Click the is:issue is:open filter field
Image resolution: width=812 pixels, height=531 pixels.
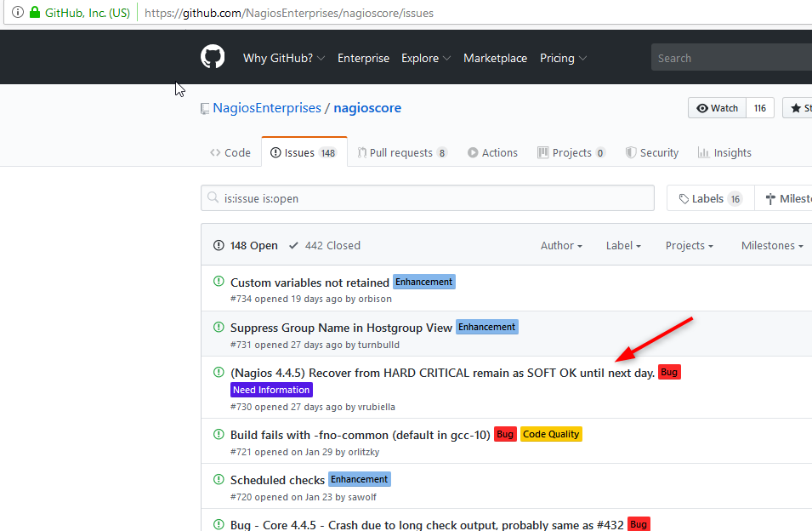434,198
